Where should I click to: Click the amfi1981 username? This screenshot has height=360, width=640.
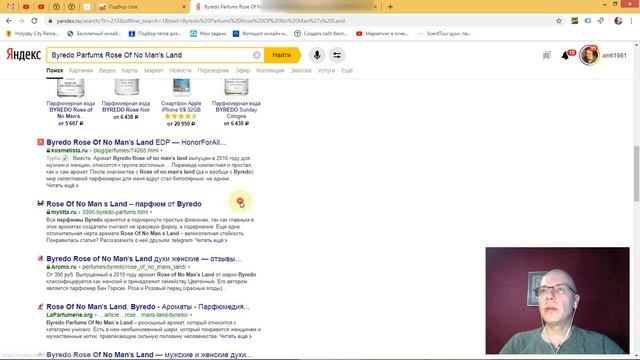coord(614,56)
